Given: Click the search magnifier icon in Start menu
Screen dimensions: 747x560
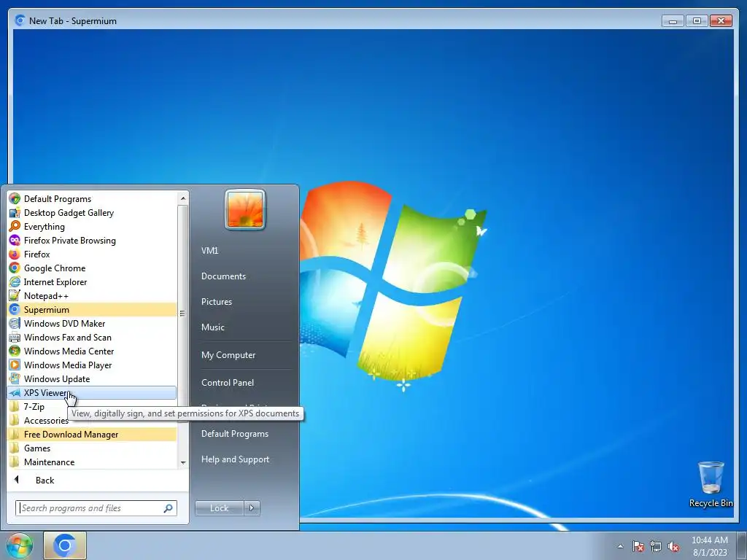Looking at the screenshot, I should click(x=169, y=508).
